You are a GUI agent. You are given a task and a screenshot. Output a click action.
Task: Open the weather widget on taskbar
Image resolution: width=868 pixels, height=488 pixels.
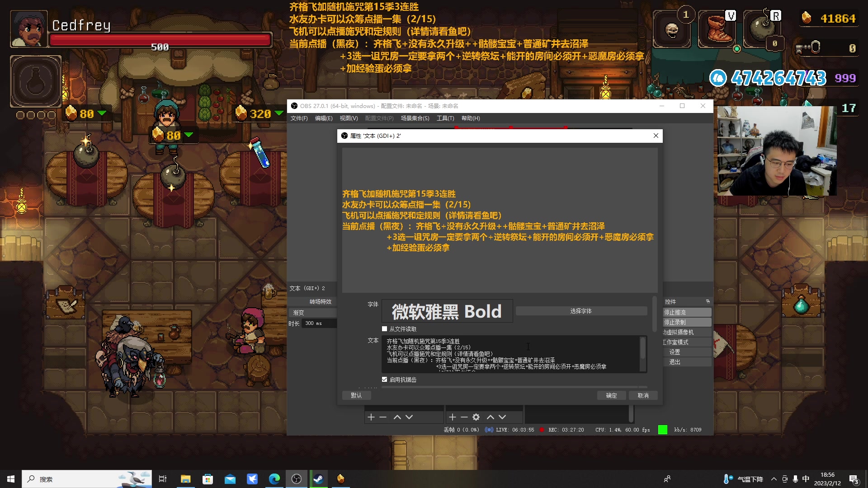pos(744,479)
